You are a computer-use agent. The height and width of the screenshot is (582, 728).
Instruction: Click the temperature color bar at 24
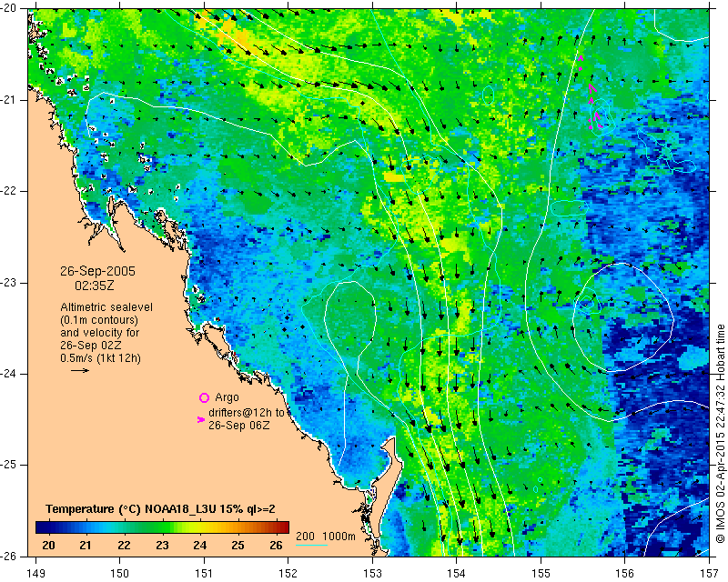200,527
